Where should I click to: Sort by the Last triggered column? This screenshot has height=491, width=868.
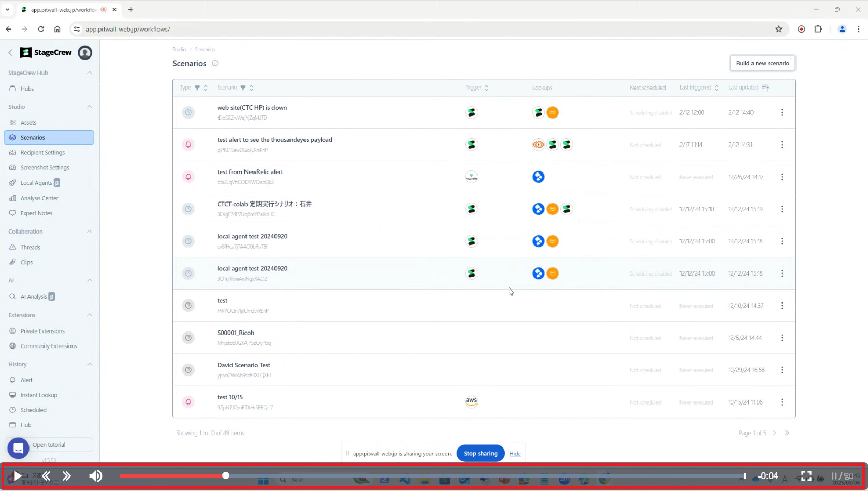(716, 88)
